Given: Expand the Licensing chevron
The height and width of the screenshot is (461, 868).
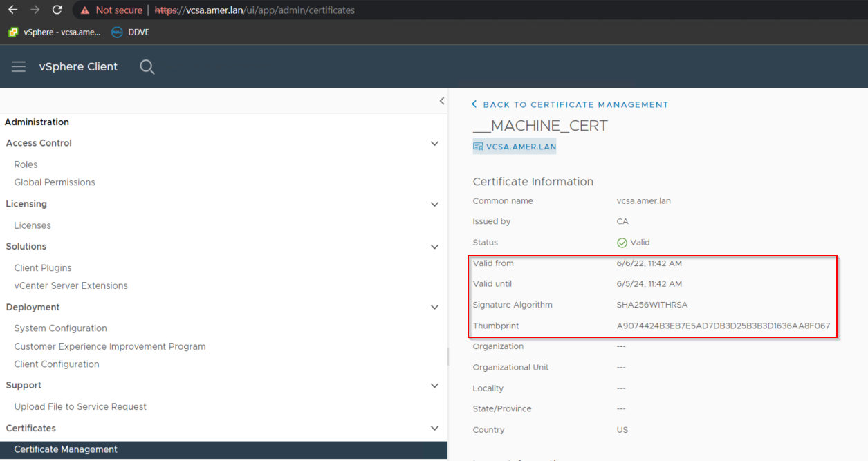Looking at the screenshot, I should coord(434,204).
